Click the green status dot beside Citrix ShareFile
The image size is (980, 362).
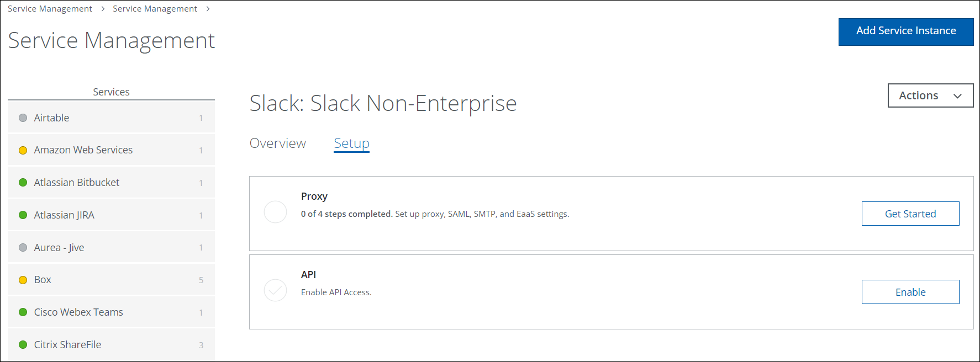click(23, 345)
